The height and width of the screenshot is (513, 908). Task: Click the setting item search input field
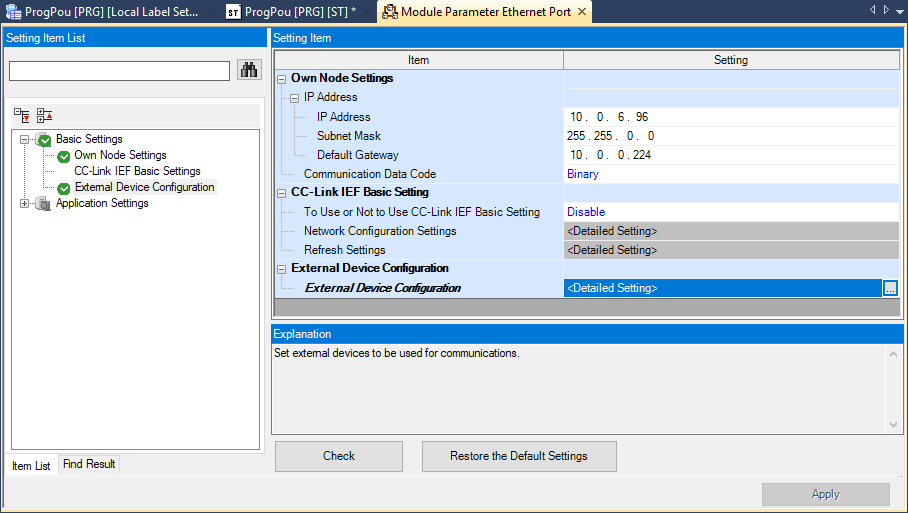119,71
